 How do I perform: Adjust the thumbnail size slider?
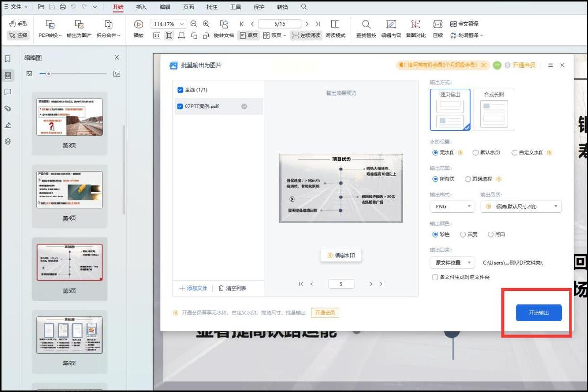point(48,74)
